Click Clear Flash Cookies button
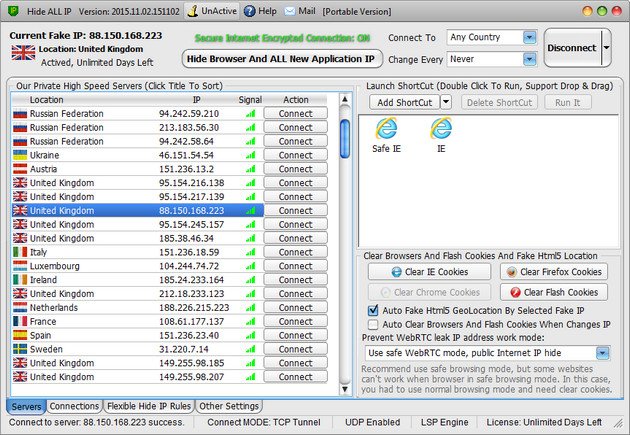The image size is (630, 435). point(554,292)
